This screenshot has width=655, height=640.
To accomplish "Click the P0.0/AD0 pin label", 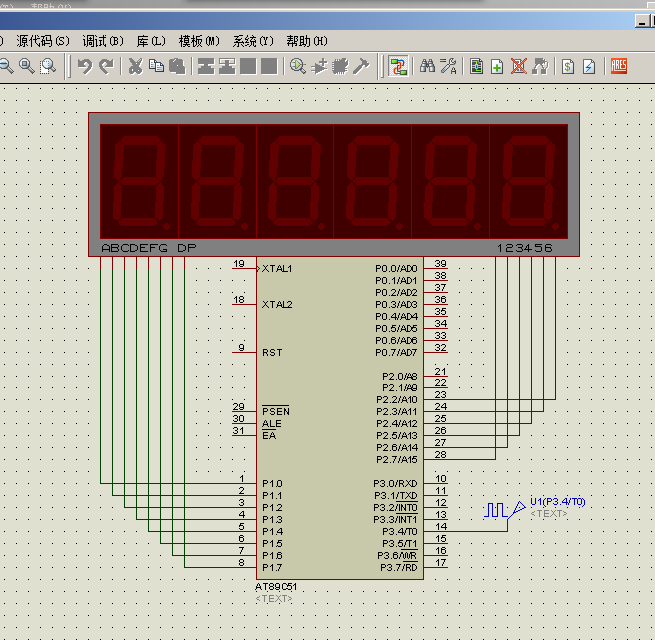I will pos(396,269).
